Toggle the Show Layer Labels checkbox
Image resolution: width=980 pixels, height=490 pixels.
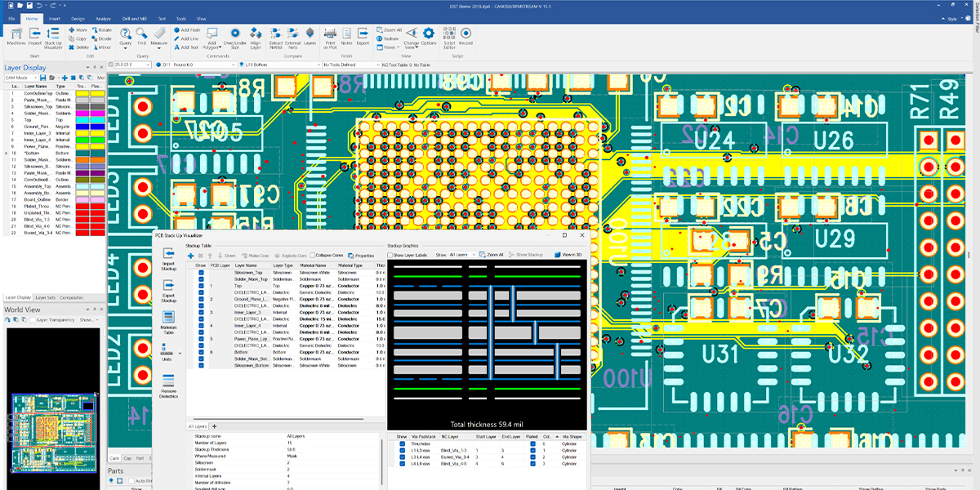tap(390, 255)
